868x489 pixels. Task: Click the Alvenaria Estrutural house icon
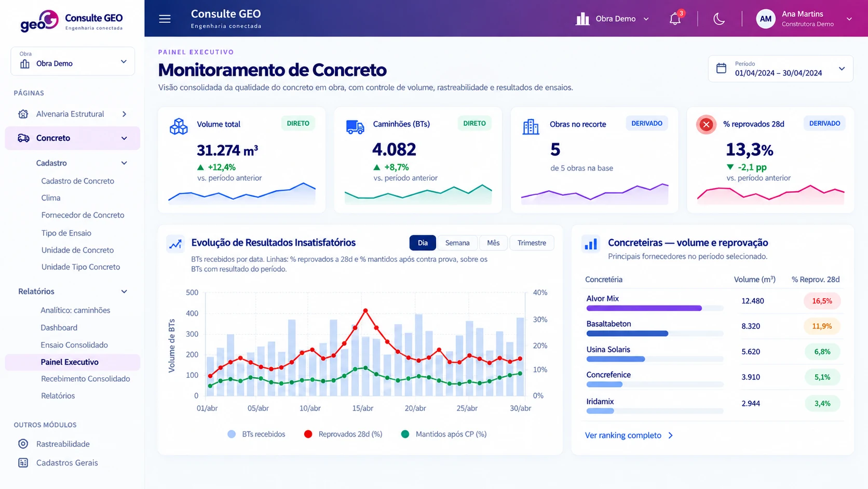coord(23,114)
